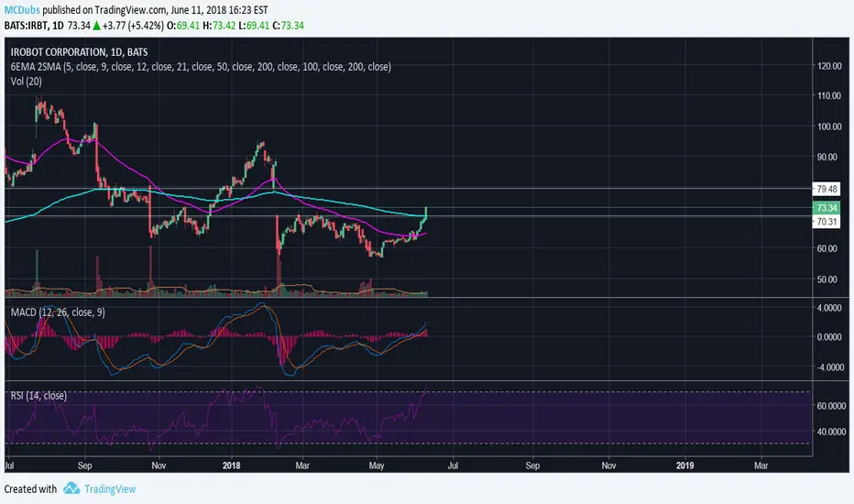Click the 40.0000 RSI axis label

pos(830,432)
